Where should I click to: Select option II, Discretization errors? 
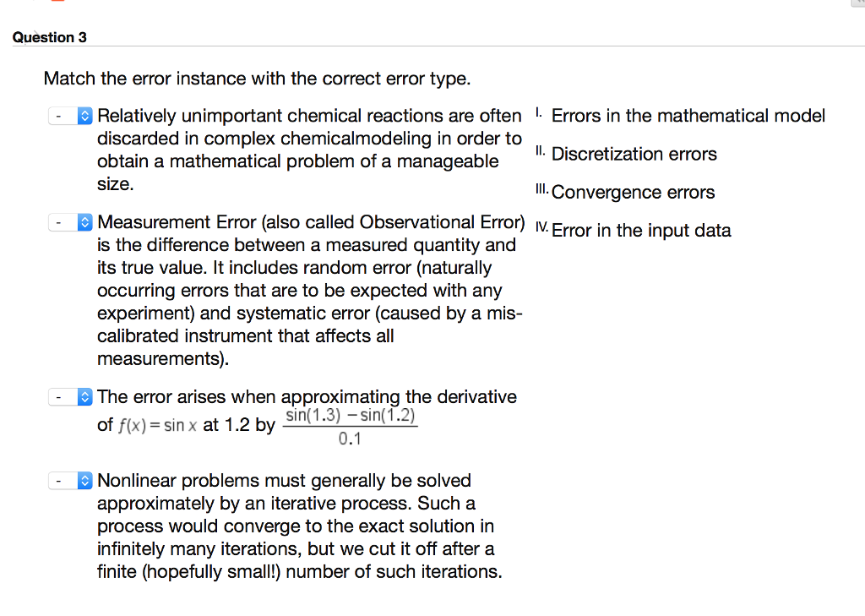click(x=634, y=154)
